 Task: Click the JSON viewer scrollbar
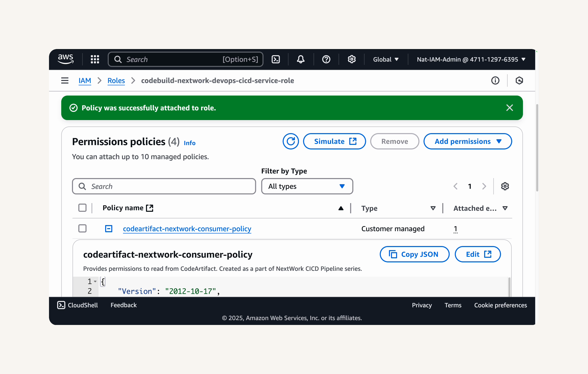tap(509, 287)
